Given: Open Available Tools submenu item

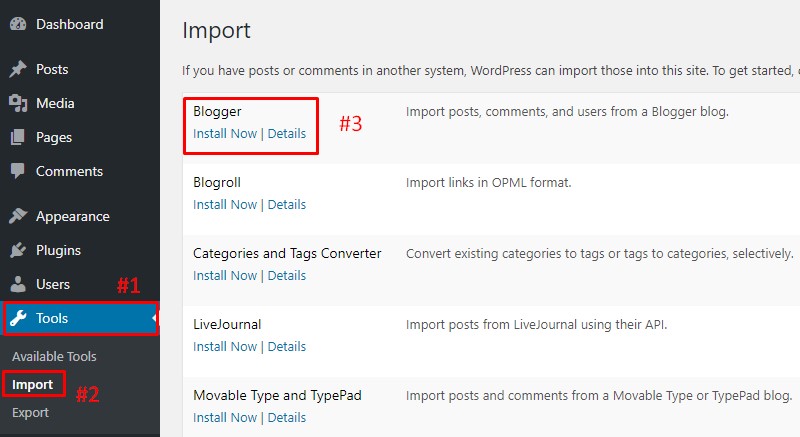Looking at the screenshot, I should 54,356.
